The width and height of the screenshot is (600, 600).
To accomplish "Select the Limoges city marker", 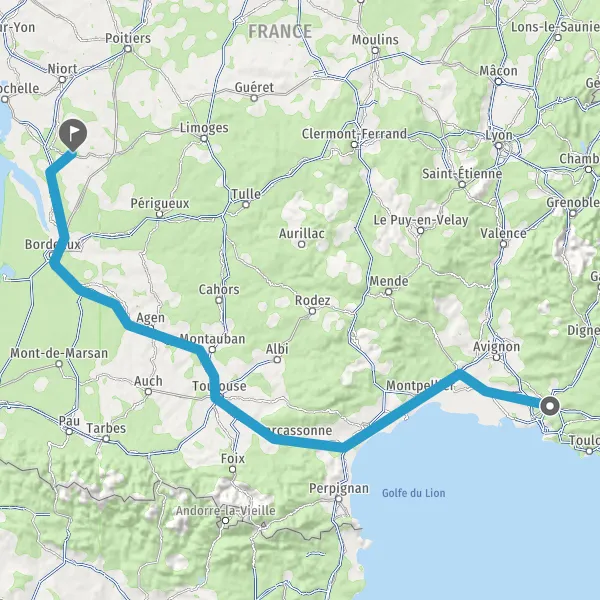I will tap(204, 138).
